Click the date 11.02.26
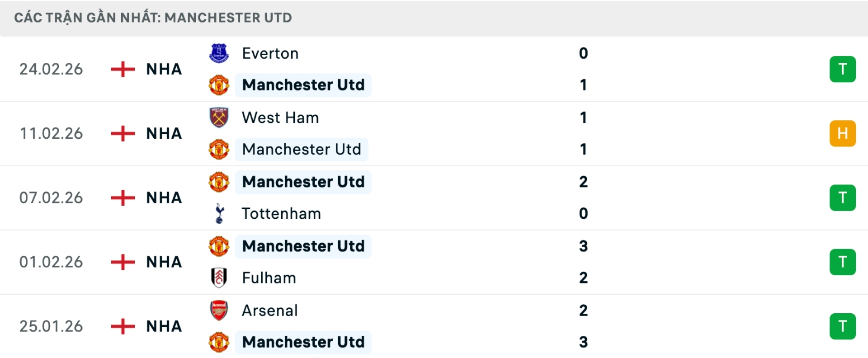 pos(51,133)
